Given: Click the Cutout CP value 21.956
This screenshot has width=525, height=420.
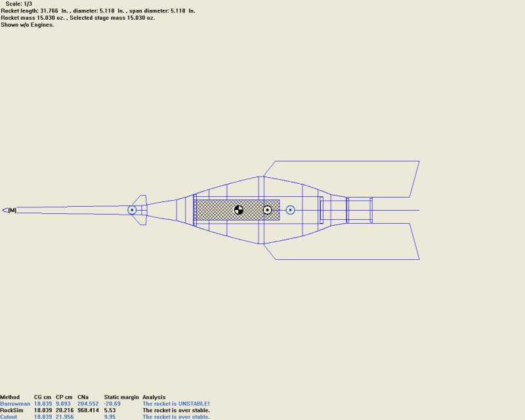Looking at the screenshot, I should [x=64, y=417].
